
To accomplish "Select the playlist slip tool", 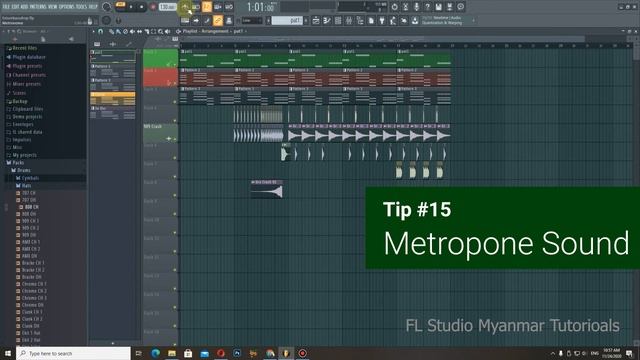I will [140, 31].
